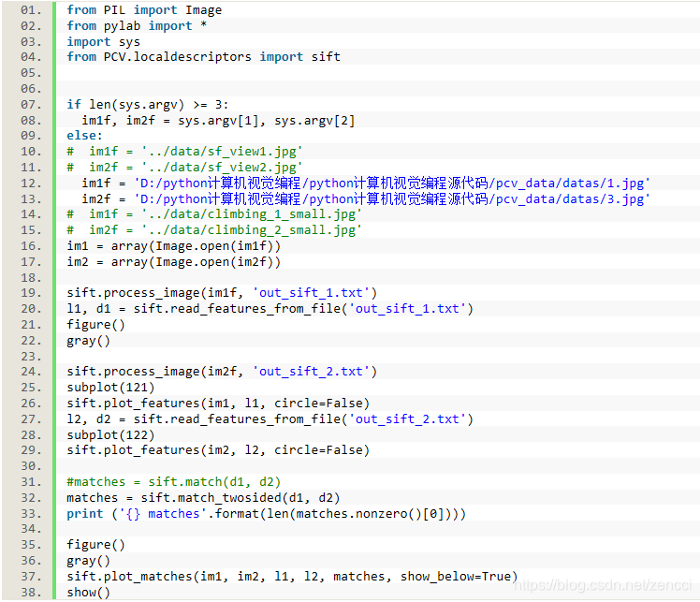Image resolution: width=700 pixels, height=602 pixels.
Task: Click commented sf_view1.jpg path line
Action: (184, 152)
